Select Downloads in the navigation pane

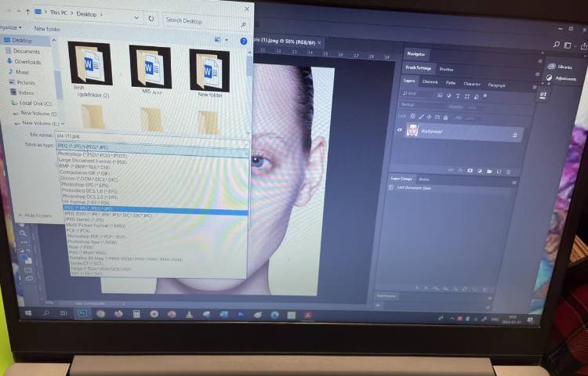pyautogui.click(x=26, y=62)
